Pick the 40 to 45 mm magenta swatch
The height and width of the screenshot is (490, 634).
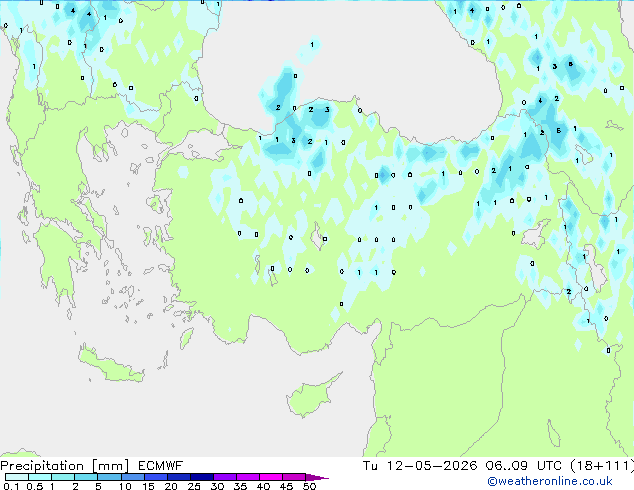click(271, 477)
